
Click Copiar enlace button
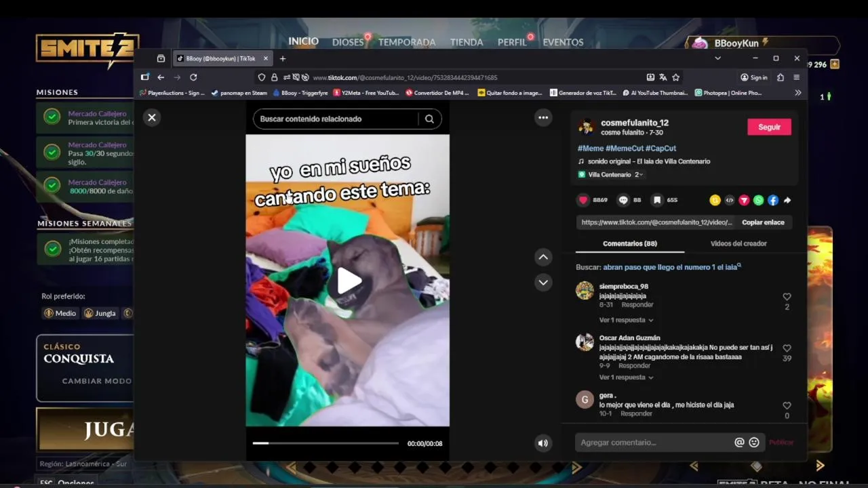tap(763, 222)
